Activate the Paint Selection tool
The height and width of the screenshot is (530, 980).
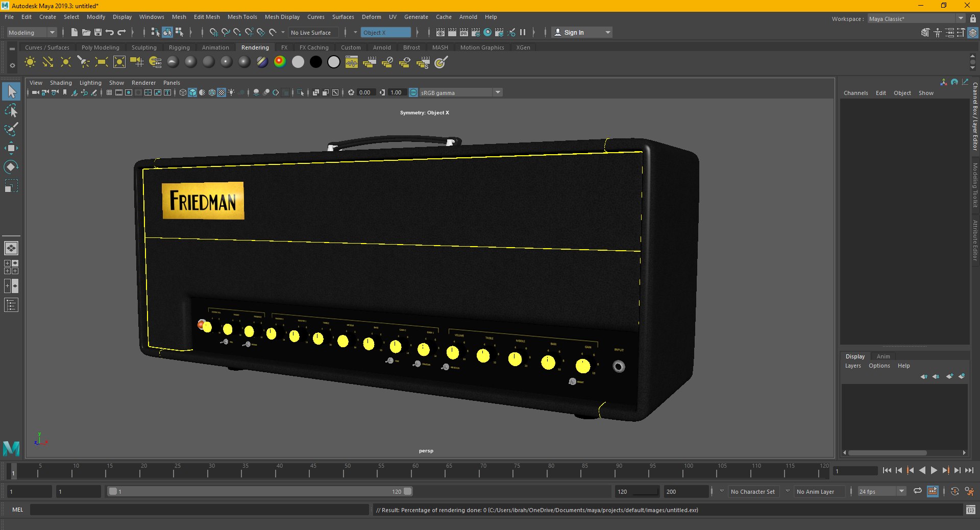[11, 129]
